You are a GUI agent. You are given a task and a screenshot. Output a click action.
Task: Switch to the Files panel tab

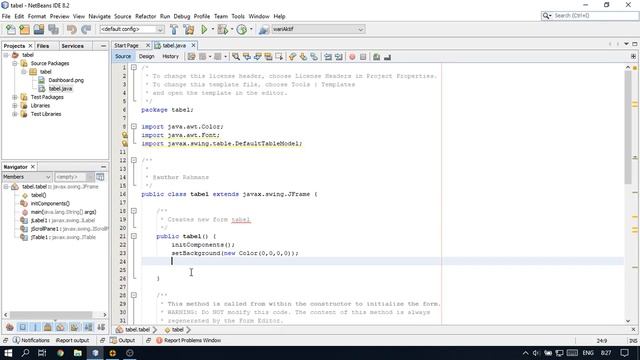pyautogui.click(x=43, y=46)
